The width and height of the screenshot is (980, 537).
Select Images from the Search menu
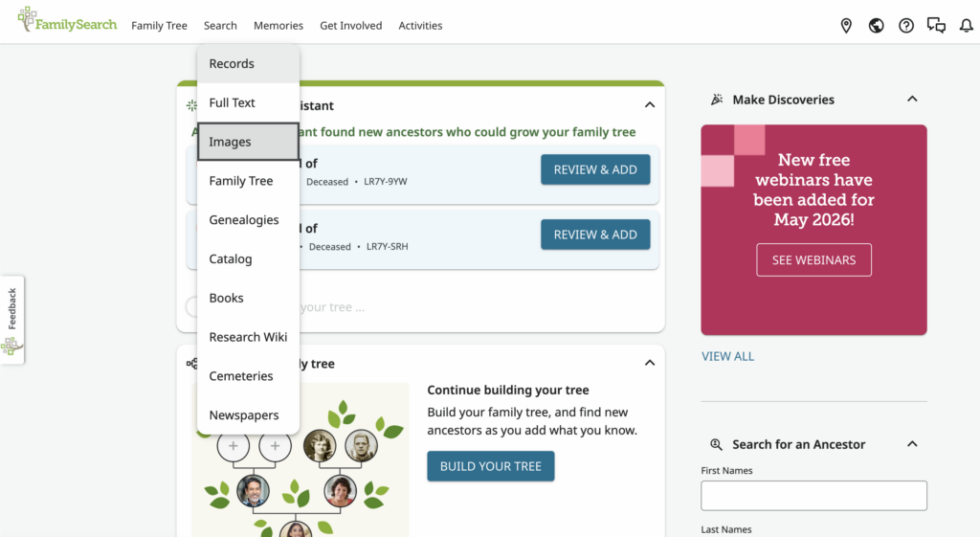pyautogui.click(x=248, y=142)
